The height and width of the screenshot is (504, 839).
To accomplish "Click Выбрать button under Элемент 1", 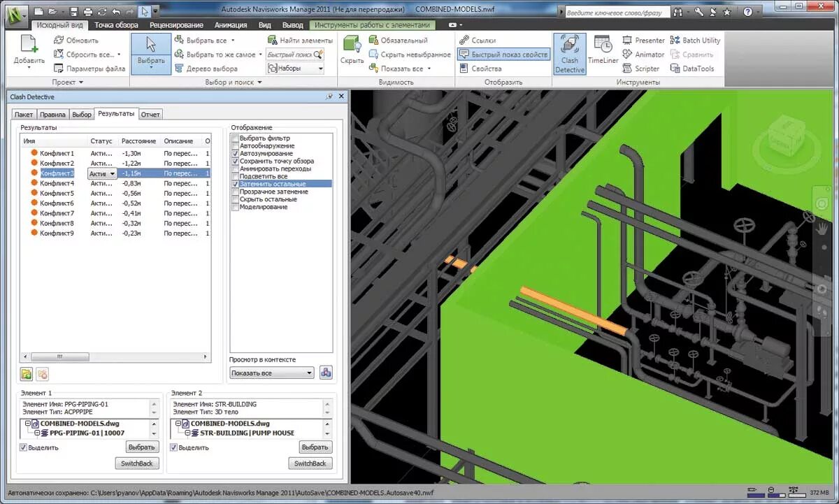I will pos(143,447).
